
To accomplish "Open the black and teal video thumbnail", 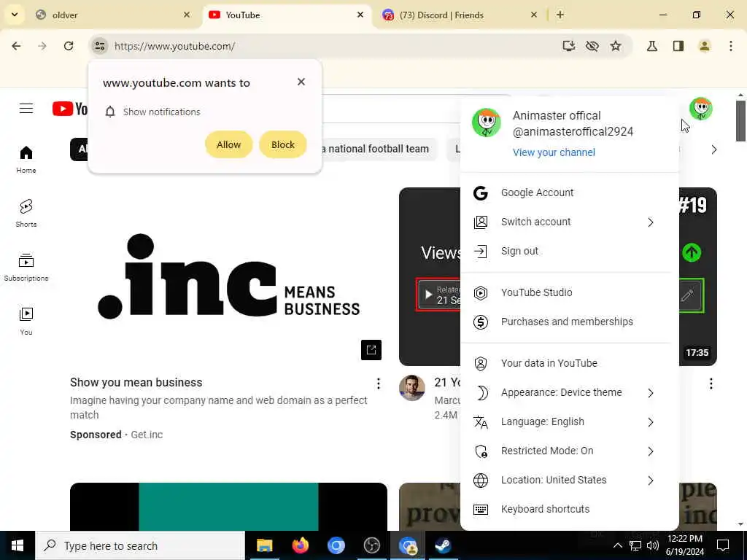I will point(228,507).
